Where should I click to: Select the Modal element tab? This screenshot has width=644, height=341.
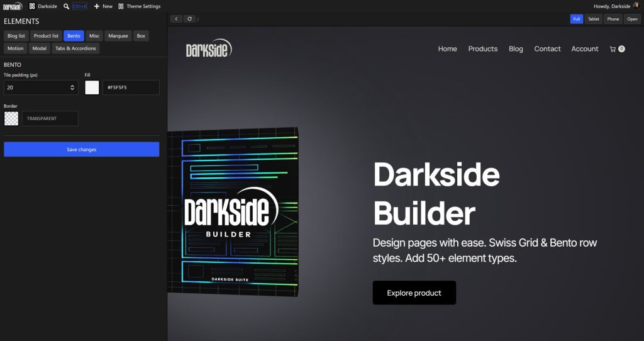[x=40, y=48]
